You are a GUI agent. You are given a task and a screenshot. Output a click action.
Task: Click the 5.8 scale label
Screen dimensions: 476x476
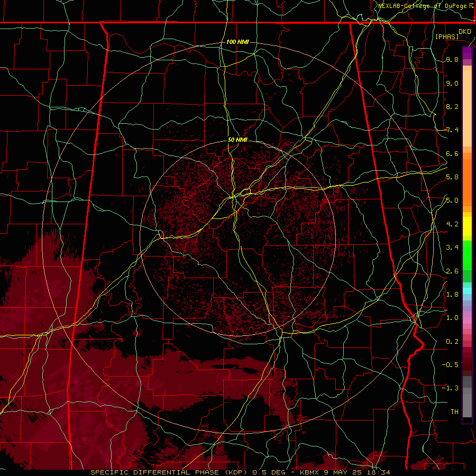[452, 177]
